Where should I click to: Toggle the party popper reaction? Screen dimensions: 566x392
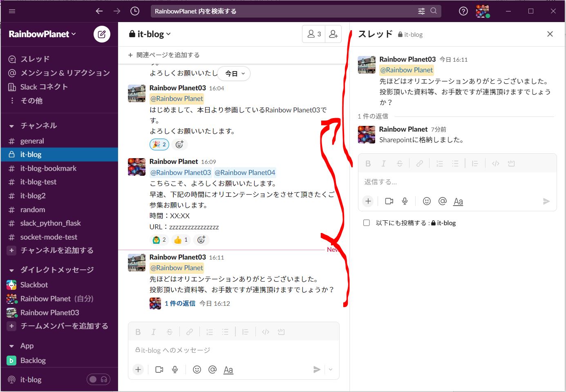pyautogui.click(x=159, y=144)
